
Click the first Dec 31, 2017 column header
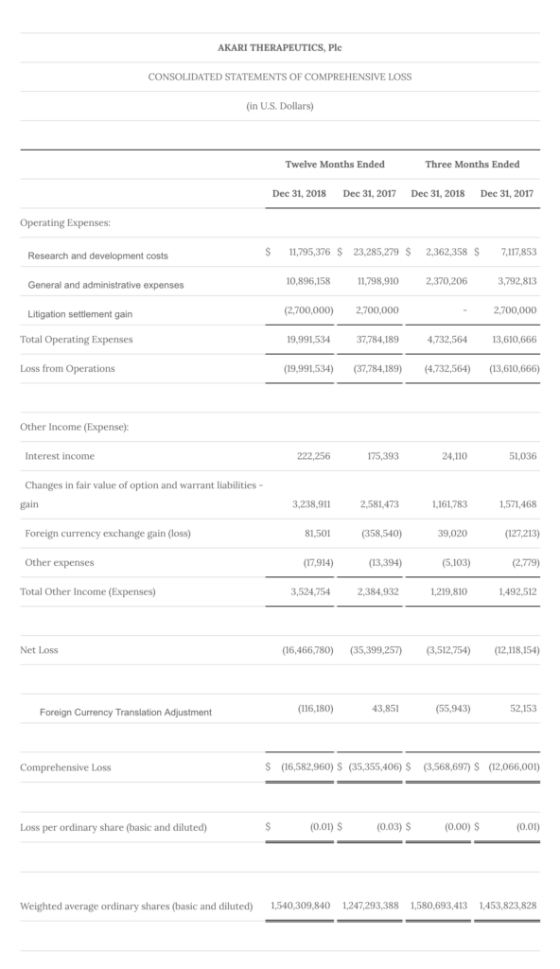369,193
